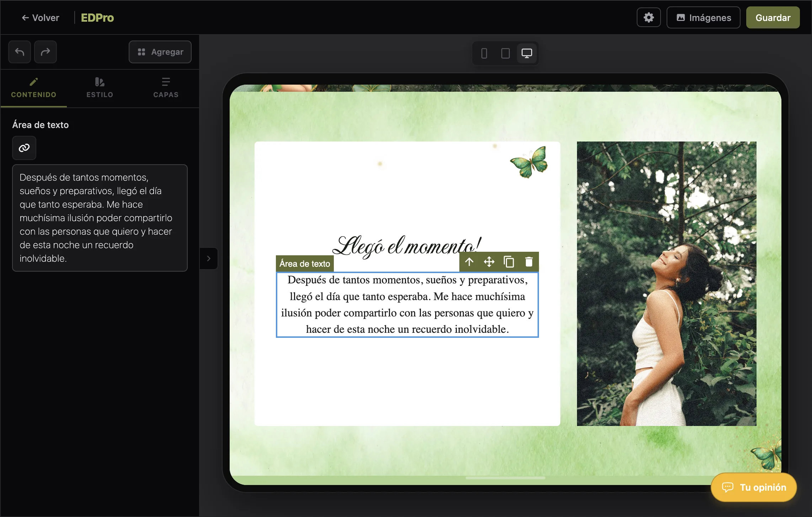Undo the last action

(x=20, y=52)
